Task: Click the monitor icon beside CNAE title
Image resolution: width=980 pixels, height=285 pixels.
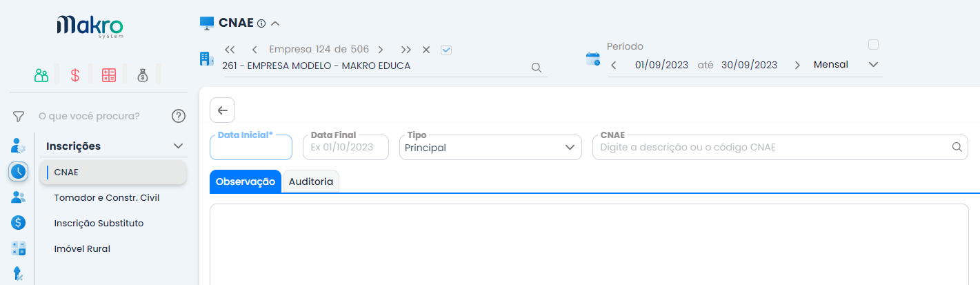Action: 207,23
